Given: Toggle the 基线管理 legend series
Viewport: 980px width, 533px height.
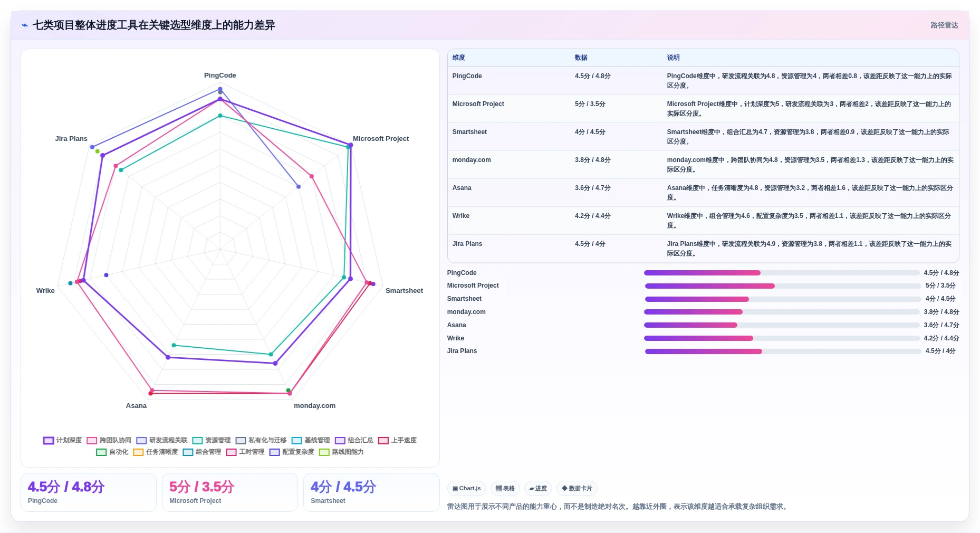Looking at the screenshot, I should tap(311, 440).
